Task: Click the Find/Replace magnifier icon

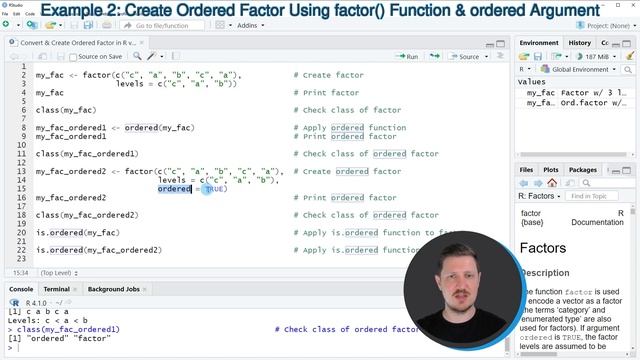Action: pos(138,56)
